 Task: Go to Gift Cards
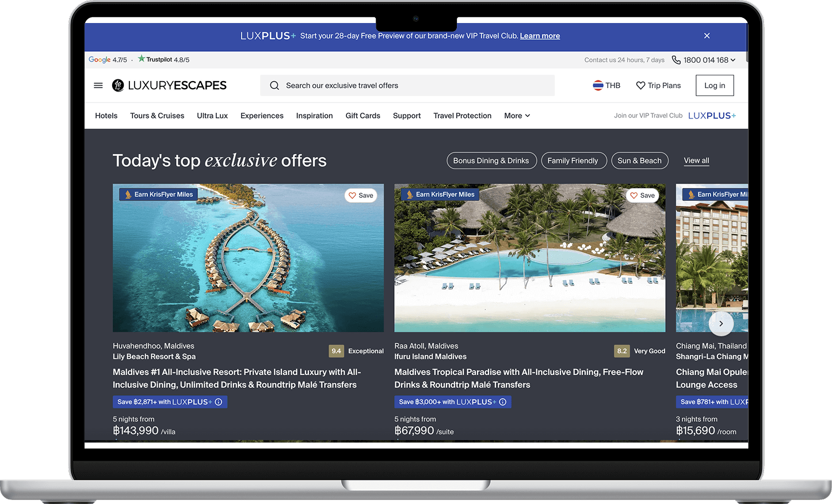coord(363,116)
